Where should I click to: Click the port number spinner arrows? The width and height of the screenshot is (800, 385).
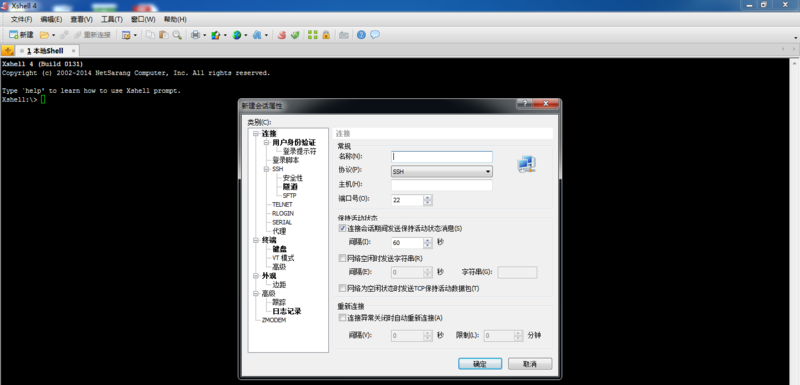(x=428, y=200)
